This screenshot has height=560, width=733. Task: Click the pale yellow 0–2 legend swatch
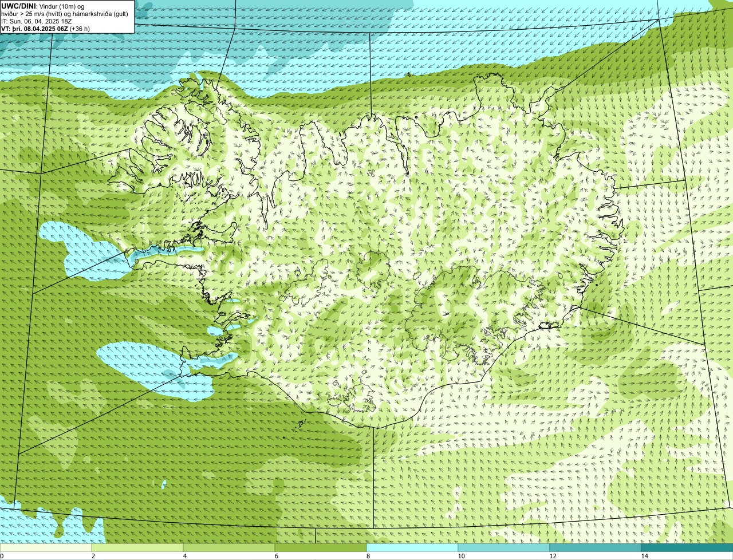(46, 547)
